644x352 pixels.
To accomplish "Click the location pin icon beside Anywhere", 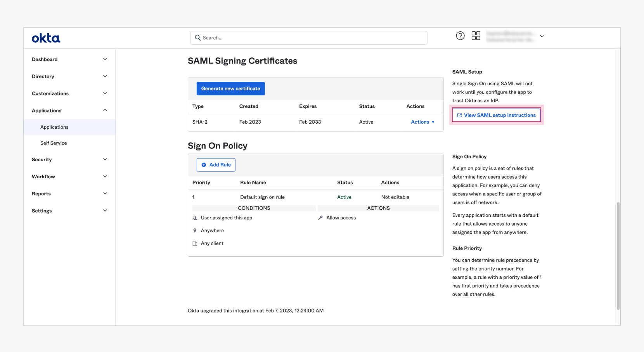I will tap(195, 231).
